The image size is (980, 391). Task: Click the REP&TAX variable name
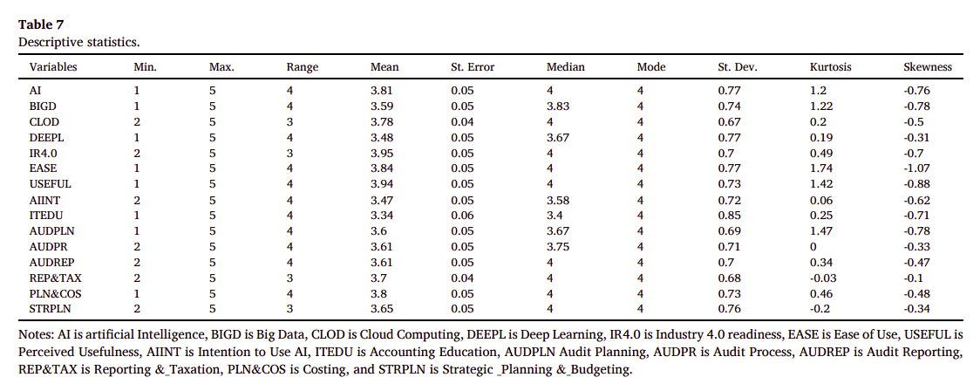51,278
